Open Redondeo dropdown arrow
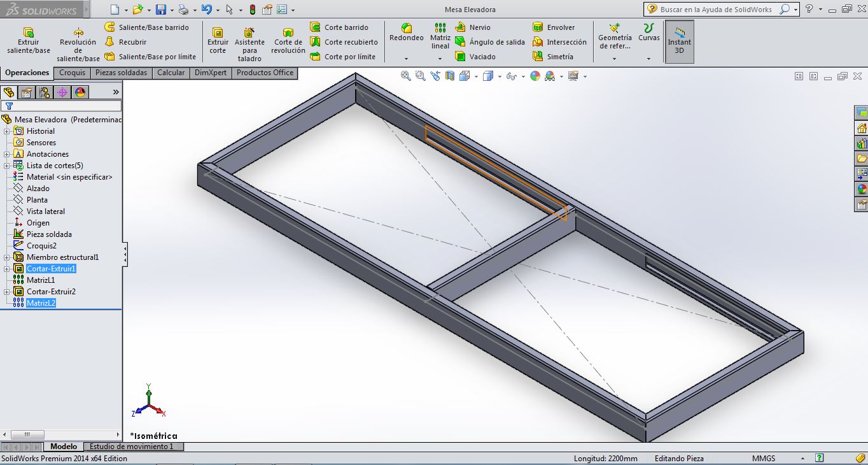The height and width of the screenshot is (465, 868). (407, 59)
